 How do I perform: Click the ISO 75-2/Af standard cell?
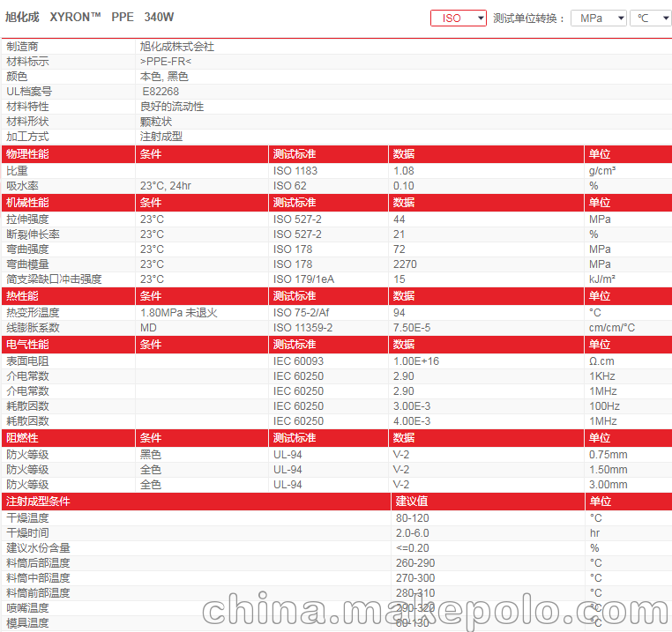pos(302,312)
